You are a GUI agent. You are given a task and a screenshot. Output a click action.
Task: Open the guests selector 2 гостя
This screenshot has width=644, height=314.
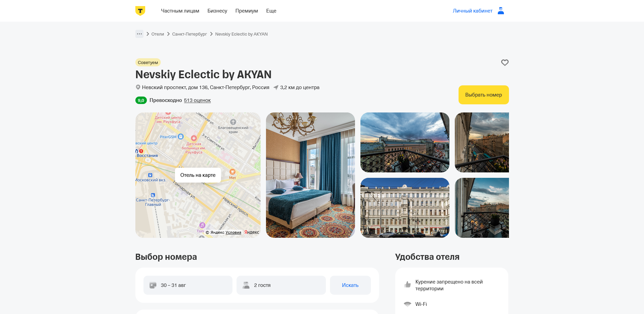(x=281, y=285)
